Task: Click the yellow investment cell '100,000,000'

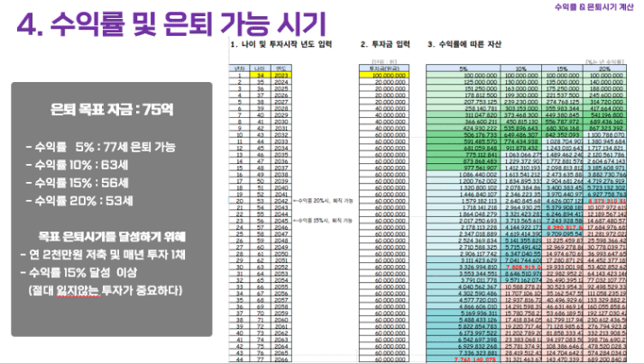Action: tap(384, 75)
